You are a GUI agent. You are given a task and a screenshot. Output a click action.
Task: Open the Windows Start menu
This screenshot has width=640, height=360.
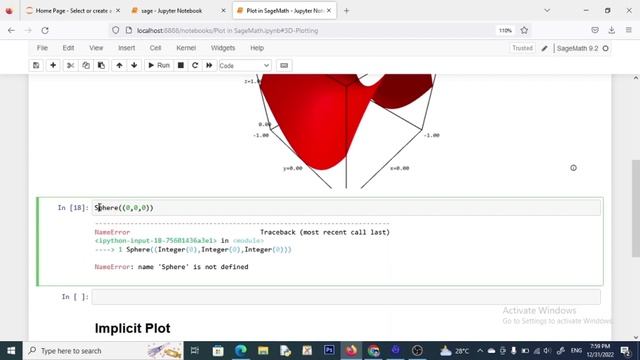pyautogui.click(x=11, y=351)
